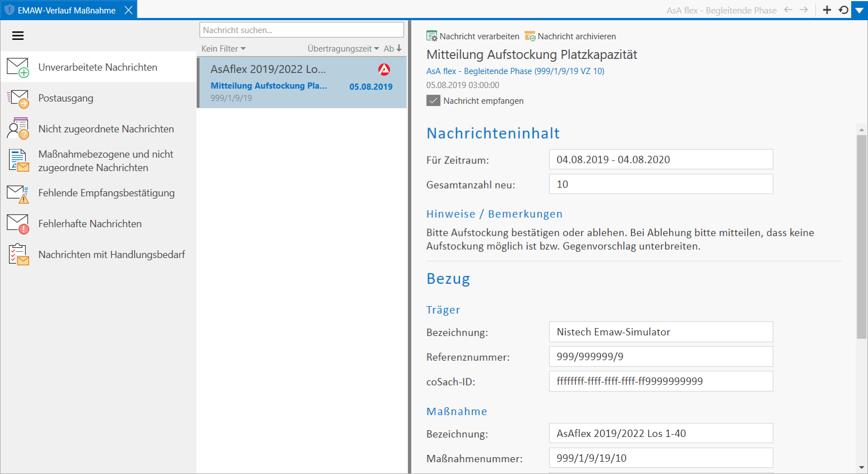Screen dimensions: 868x474
Task: Click the Nachricht verarbeiten icon
Action: click(431, 36)
